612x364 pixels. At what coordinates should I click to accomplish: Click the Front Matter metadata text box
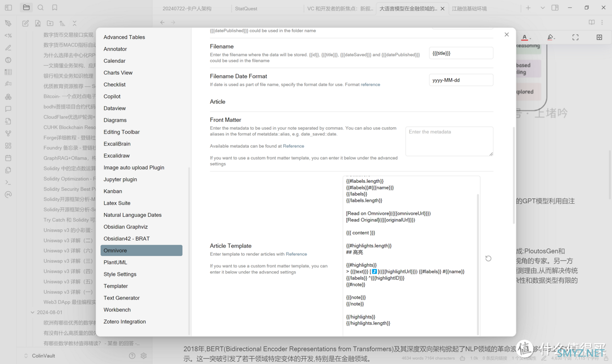click(x=449, y=141)
